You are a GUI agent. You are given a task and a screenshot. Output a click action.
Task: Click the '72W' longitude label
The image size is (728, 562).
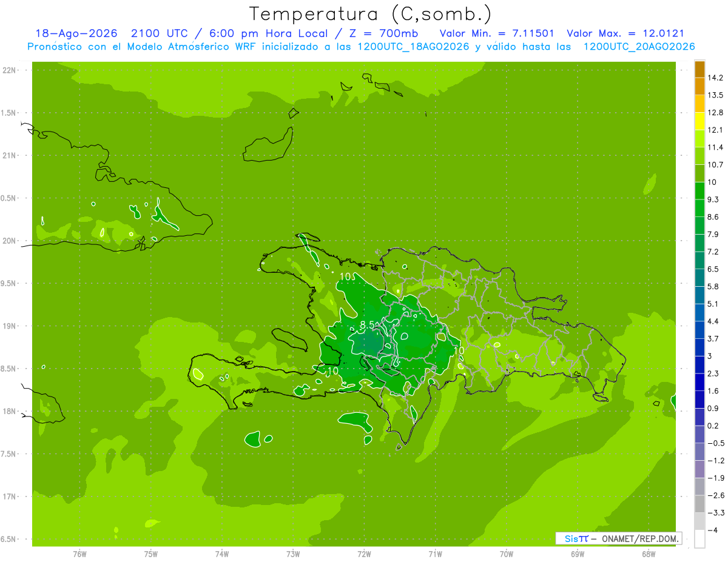point(364,554)
